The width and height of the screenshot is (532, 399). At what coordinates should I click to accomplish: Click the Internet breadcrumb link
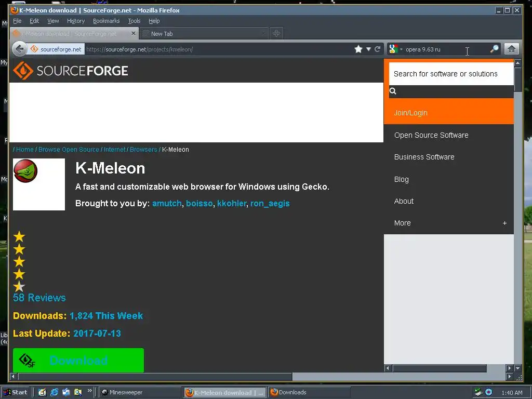pyautogui.click(x=114, y=149)
